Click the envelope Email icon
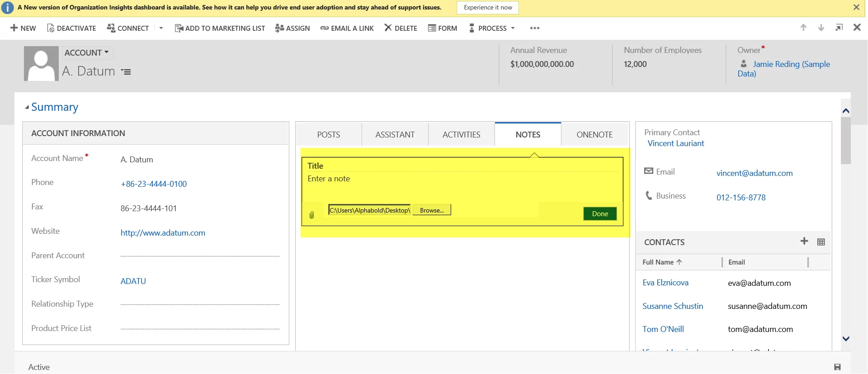The height and width of the screenshot is (374, 868). click(x=649, y=171)
